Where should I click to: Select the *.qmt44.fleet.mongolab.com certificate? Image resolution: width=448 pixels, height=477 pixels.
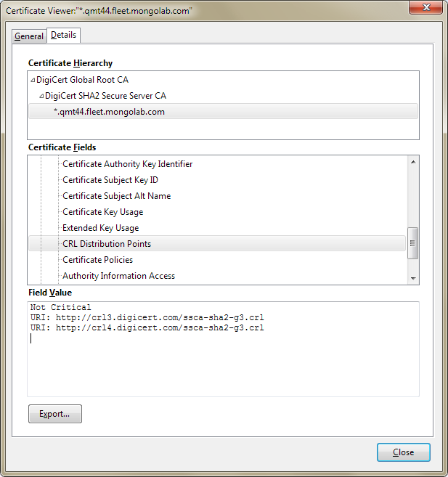point(109,112)
